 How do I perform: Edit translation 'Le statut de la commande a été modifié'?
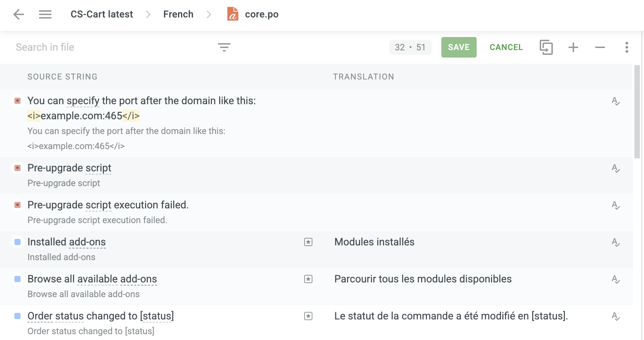[451, 316]
